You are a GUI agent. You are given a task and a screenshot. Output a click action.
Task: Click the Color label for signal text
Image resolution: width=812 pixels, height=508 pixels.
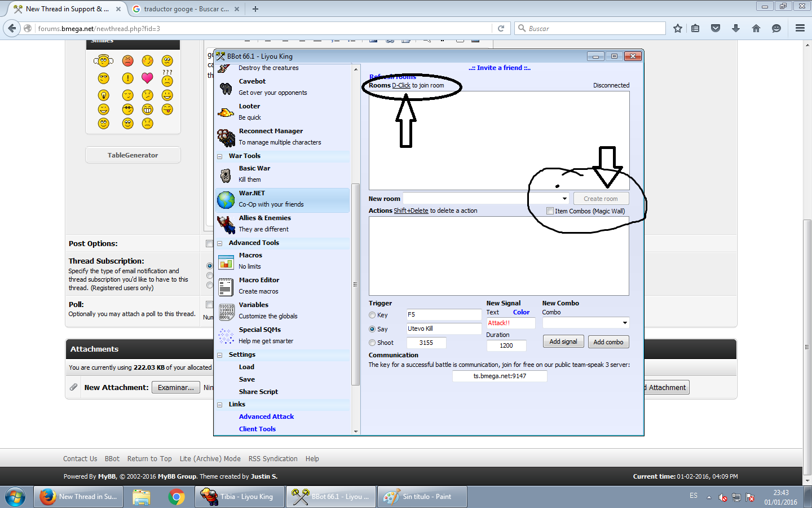[521, 312]
